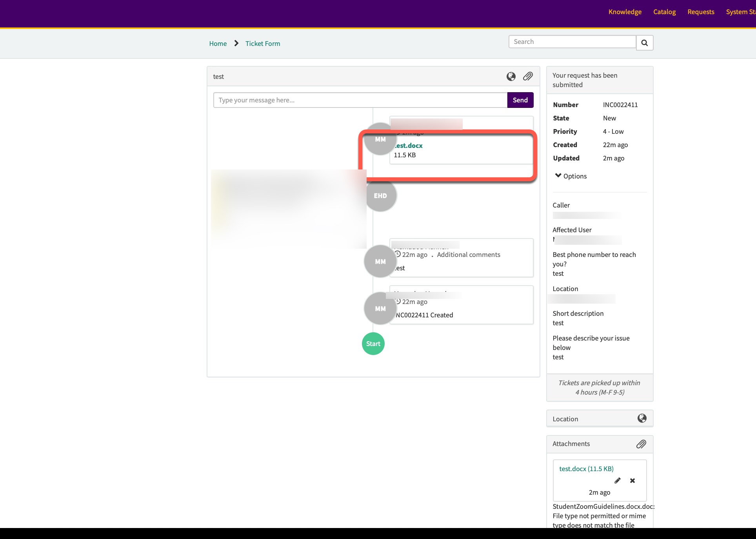Delete test.docx attachment with X icon
The height and width of the screenshot is (539, 756).
632,481
